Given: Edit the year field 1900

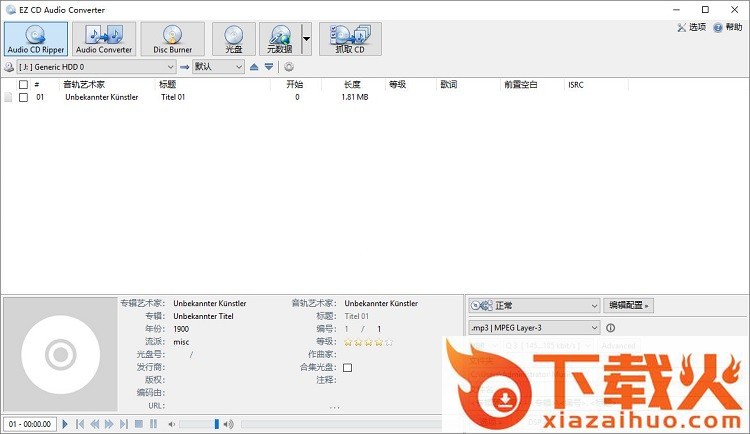Looking at the screenshot, I should point(181,329).
